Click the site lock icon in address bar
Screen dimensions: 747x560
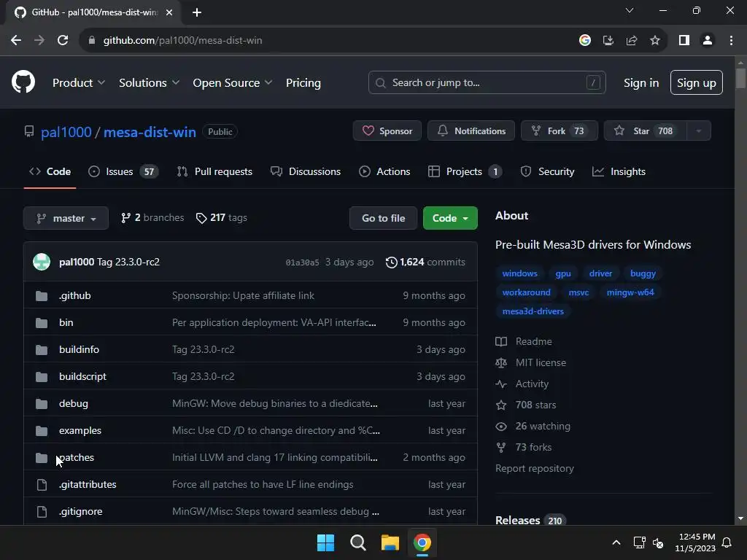tap(92, 41)
